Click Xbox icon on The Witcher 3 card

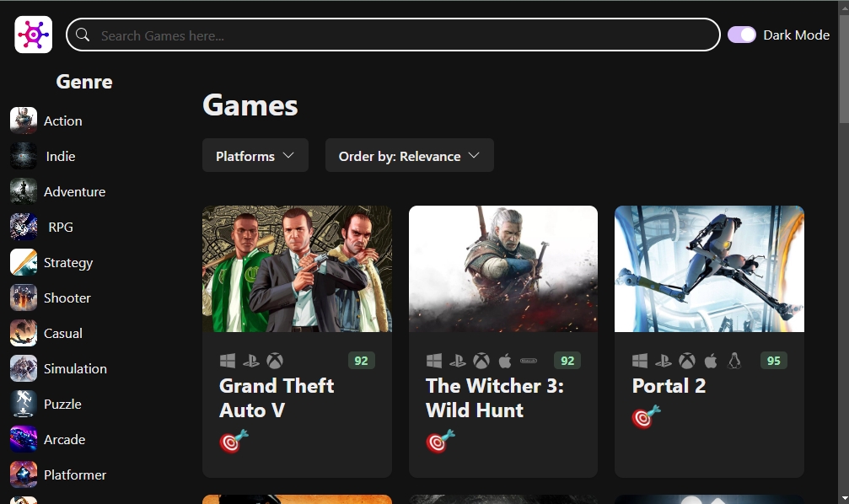481,361
